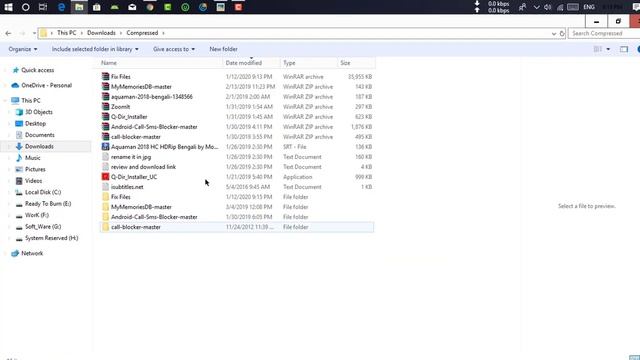Select Android-Call-Sms-Blocker-master ZIP archive
This screenshot has height=360, width=640.
237,127
